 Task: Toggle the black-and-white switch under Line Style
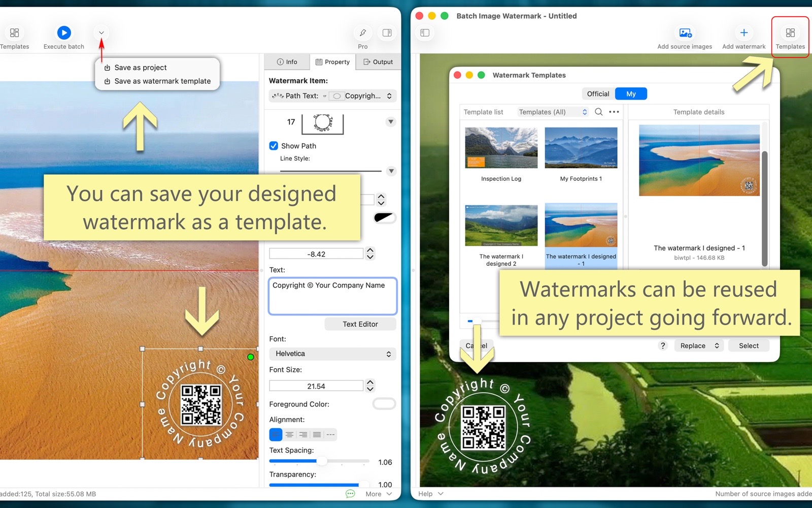coord(384,218)
